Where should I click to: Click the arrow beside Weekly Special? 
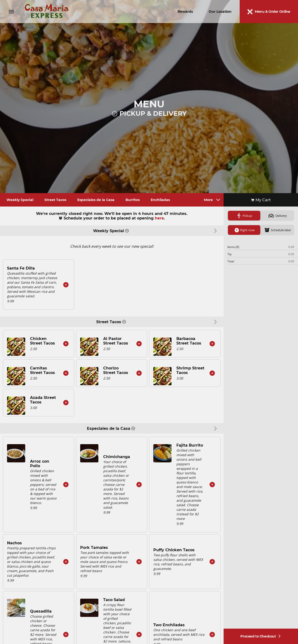[x=215, y=231]
